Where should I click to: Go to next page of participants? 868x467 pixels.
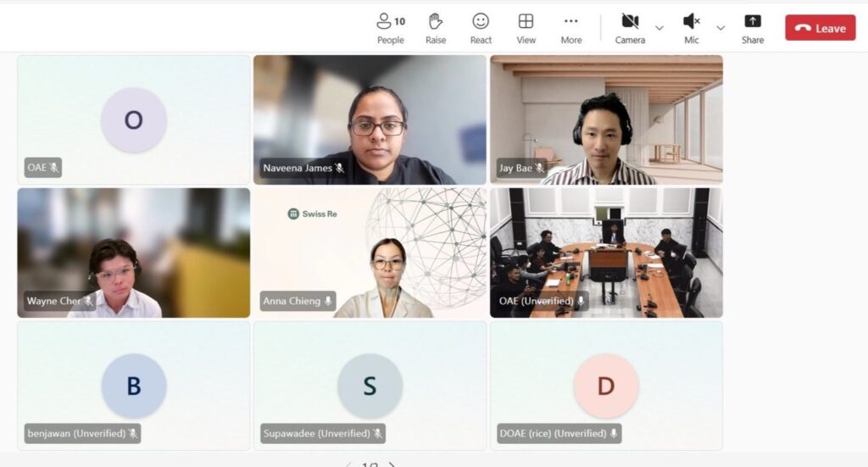point(392,464)
